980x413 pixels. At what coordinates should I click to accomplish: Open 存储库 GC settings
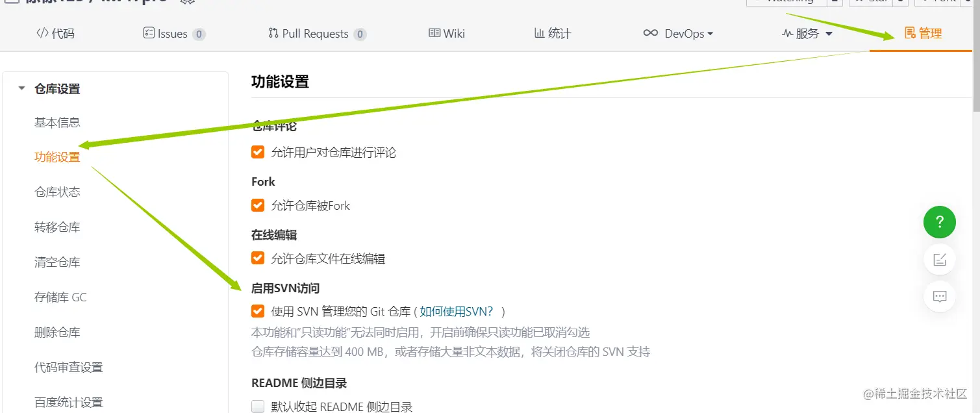(x=60, y=297)
